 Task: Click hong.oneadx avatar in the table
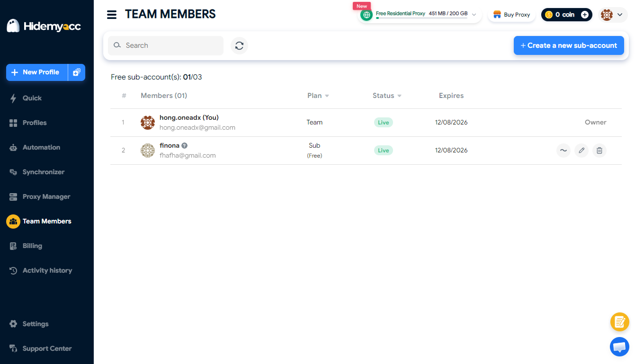pos(148,123)
